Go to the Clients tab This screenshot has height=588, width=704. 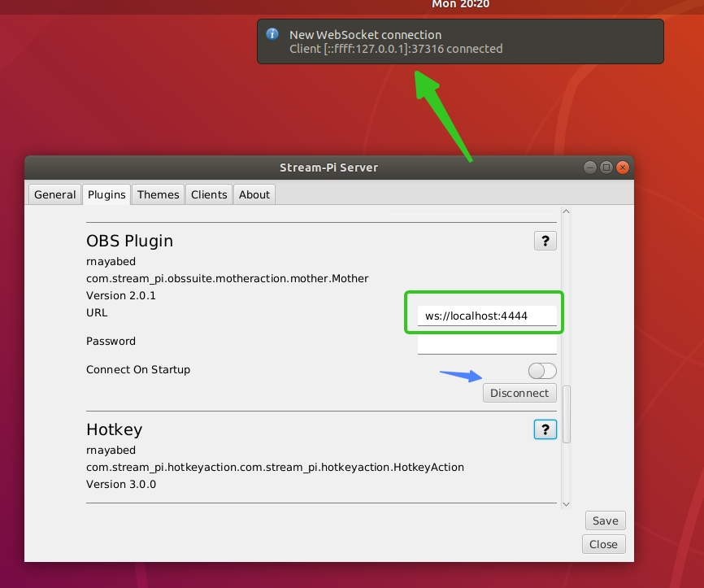[x=209, y=194]
